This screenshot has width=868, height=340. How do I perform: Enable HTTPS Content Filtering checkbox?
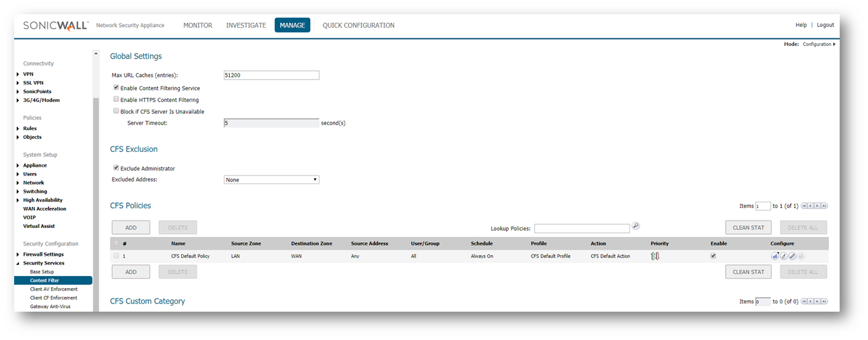click(117, 99)
